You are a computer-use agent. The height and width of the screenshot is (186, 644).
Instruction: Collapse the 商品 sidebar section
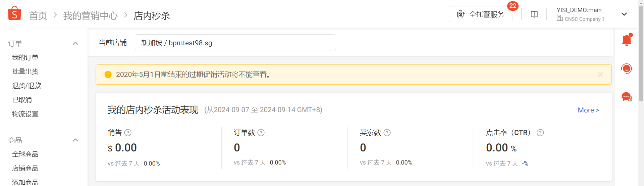click(75, 140)
